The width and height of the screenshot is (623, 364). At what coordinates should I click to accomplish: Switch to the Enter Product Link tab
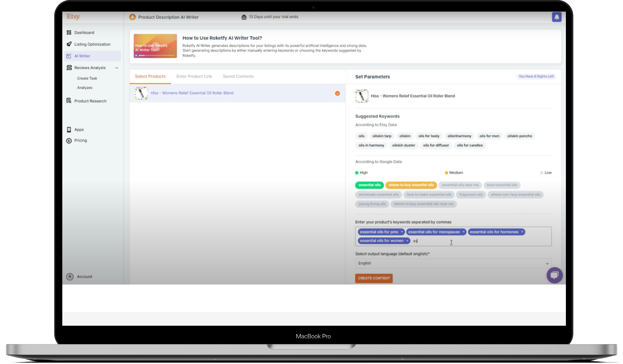pos(194,77)
